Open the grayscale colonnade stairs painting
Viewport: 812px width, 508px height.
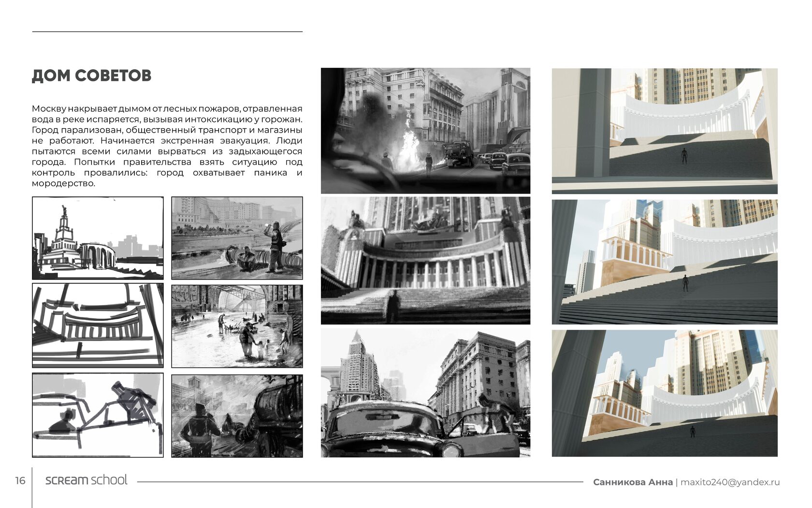point(425,260)
